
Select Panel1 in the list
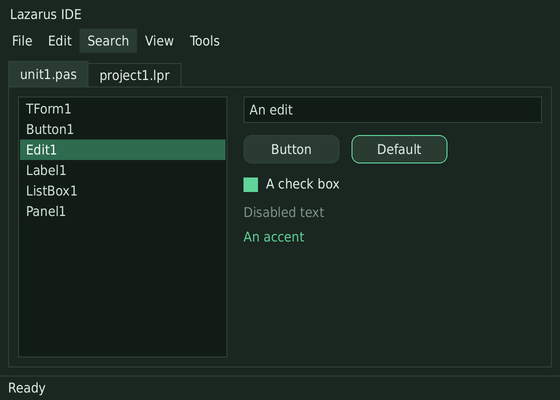122,211
